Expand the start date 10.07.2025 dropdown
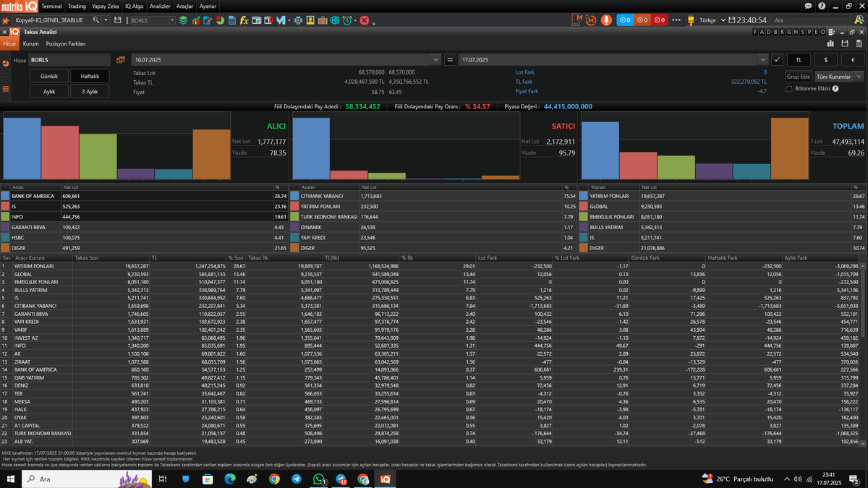This screenshot has height=488, width=868. point(435,60)
